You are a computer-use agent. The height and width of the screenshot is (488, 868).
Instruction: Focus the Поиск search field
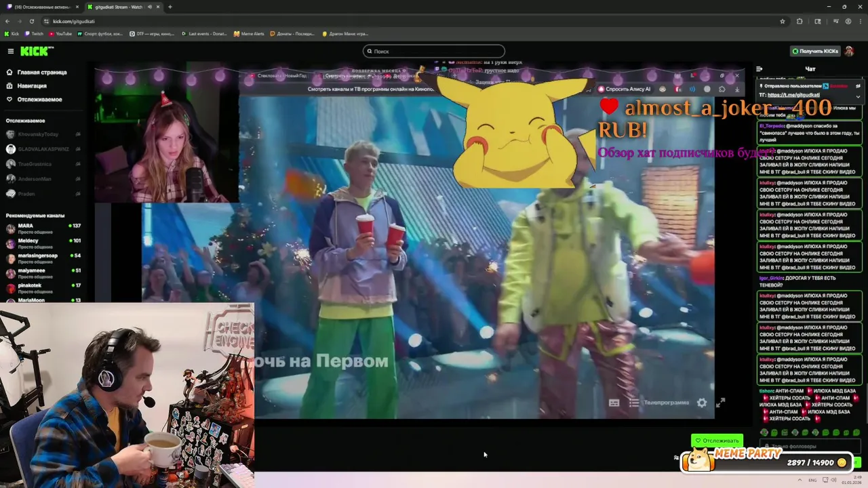point(434,51)
